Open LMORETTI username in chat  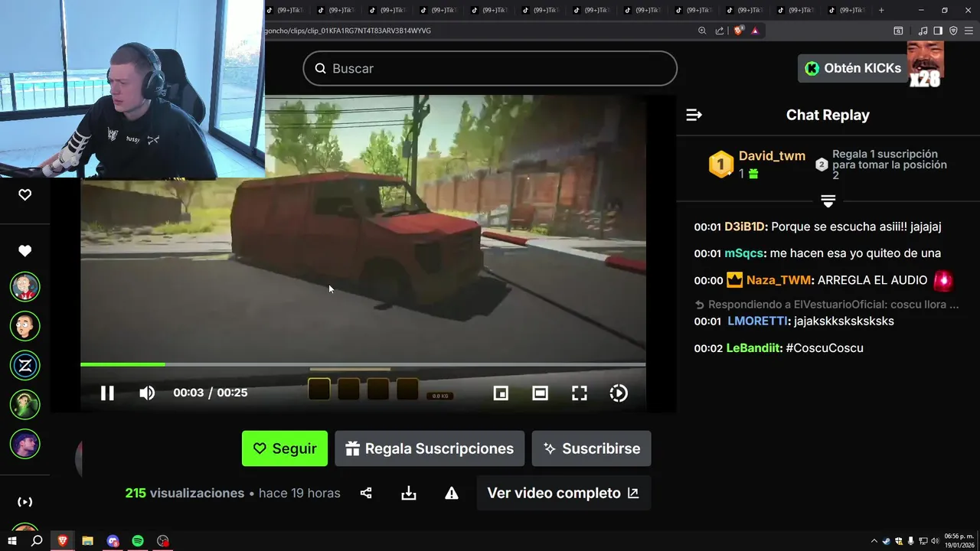pos(759,321)
